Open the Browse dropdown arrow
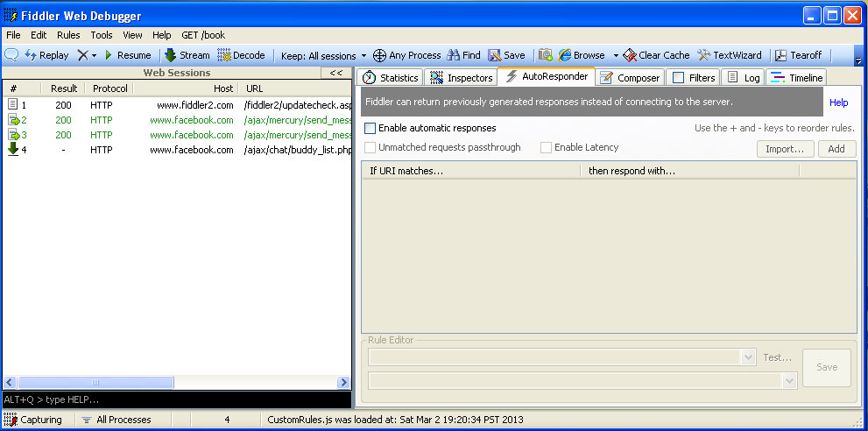 (616, 55)
